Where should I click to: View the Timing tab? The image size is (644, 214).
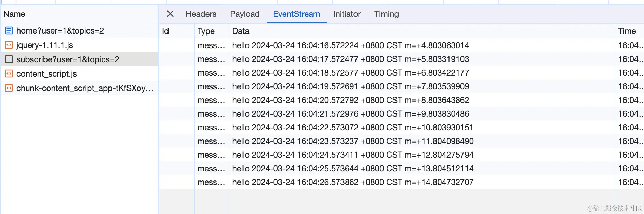click(x=386, y=14)
